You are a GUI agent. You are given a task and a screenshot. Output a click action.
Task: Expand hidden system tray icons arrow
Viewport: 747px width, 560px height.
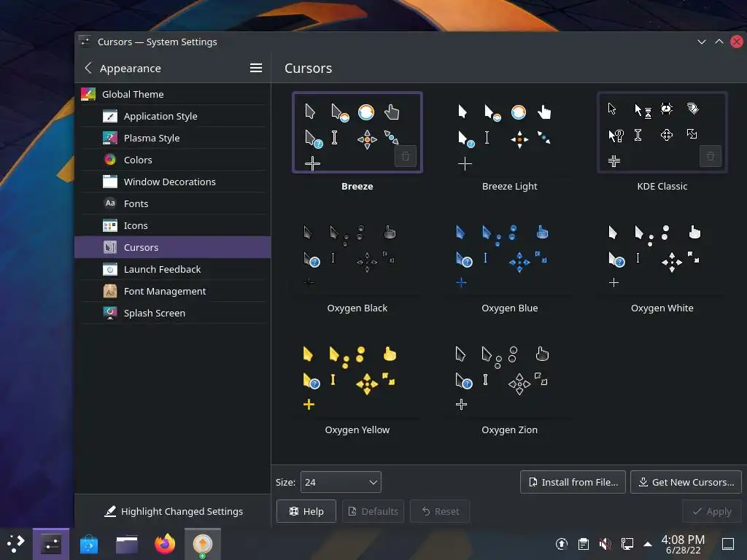pos(648,544)
